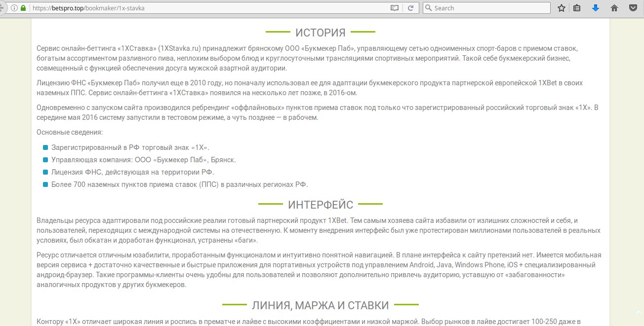Click bullet Управляющая компания: ООО «Букмекер Паб»

[x=144, y=160]
